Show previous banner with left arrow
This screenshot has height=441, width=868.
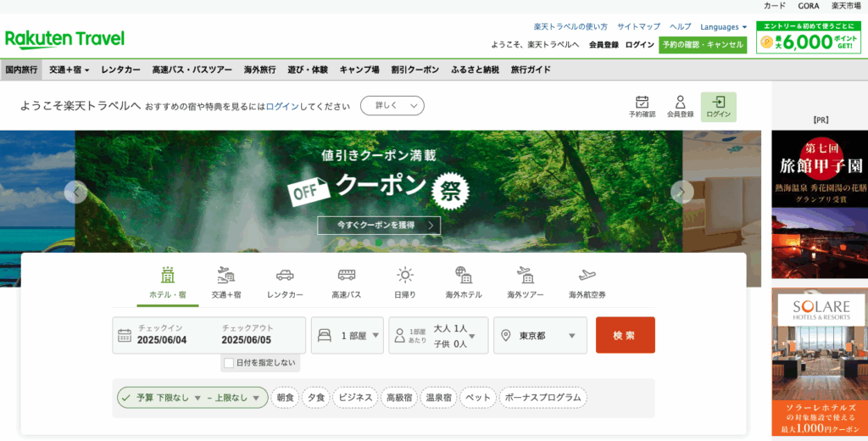click(x=75, y=192)
